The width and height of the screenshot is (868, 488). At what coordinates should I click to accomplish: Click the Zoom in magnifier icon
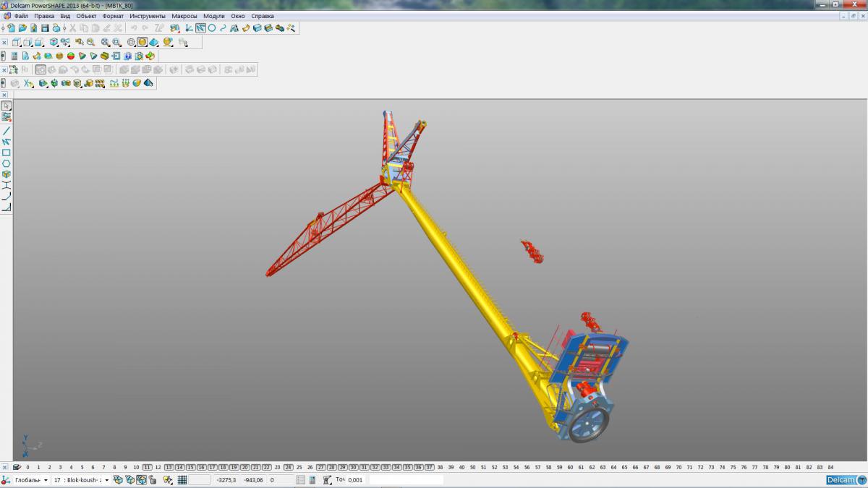coord(105,42)
